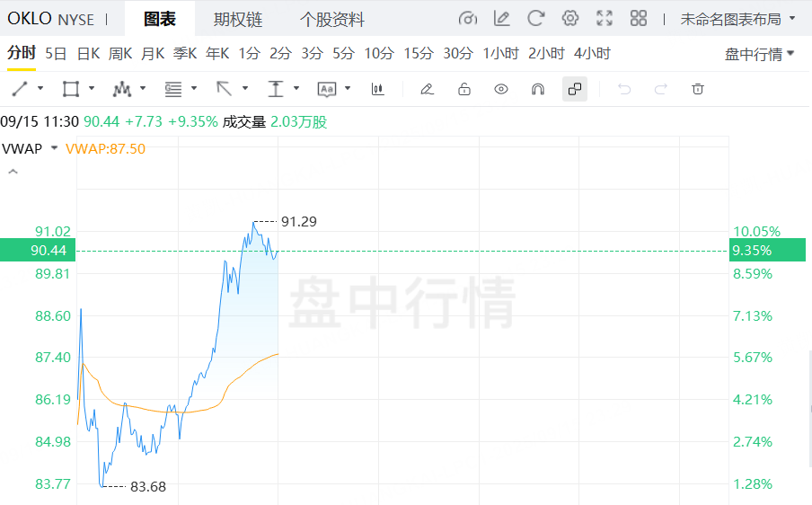The width and height of the screenshot is (812, 505).
Task: Click the eraser/pencil drawing icon
Action: [x=427, y=89]
